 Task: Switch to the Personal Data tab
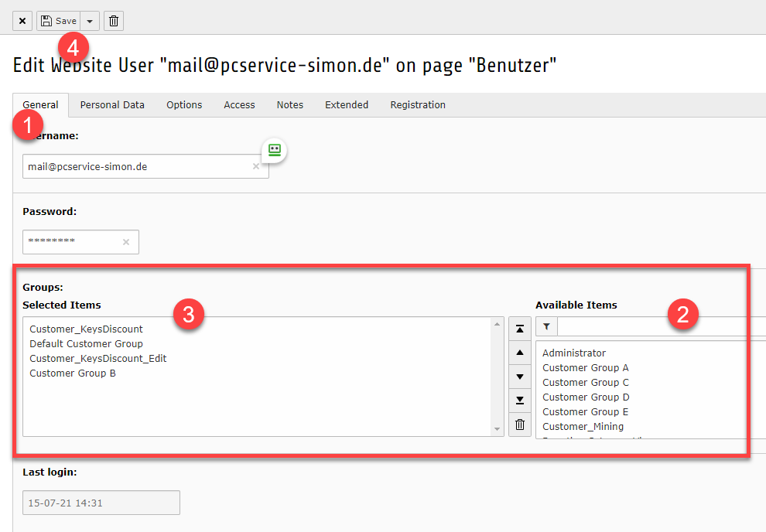tap(112, 105)
